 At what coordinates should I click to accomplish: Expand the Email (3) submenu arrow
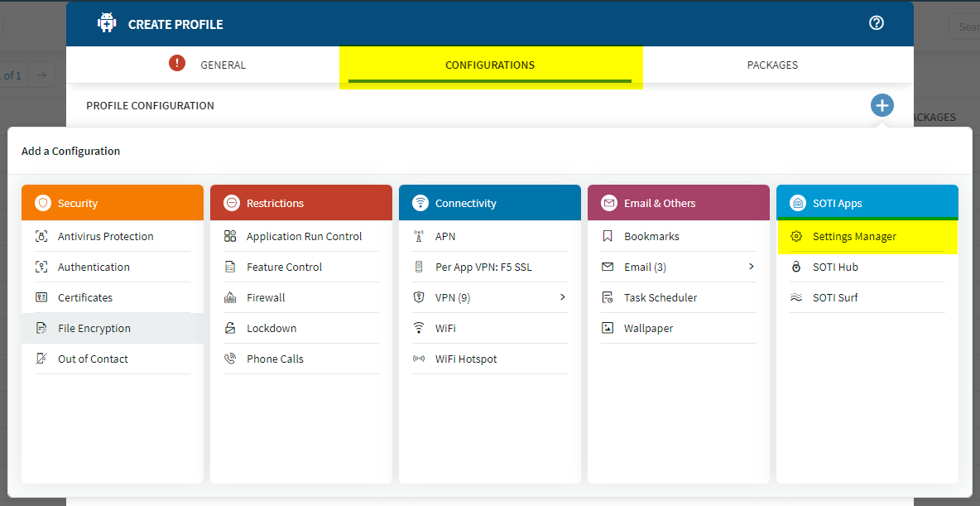[x=752, y=267]
